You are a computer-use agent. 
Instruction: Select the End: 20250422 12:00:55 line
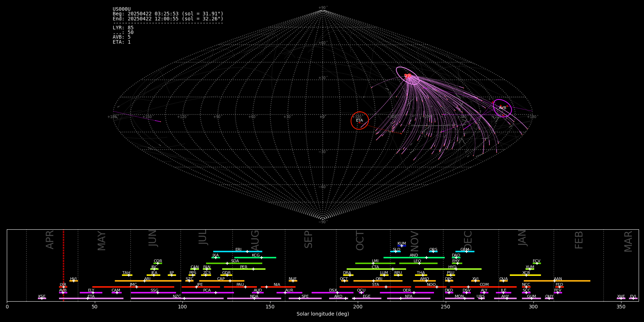(x=168, y=19)
